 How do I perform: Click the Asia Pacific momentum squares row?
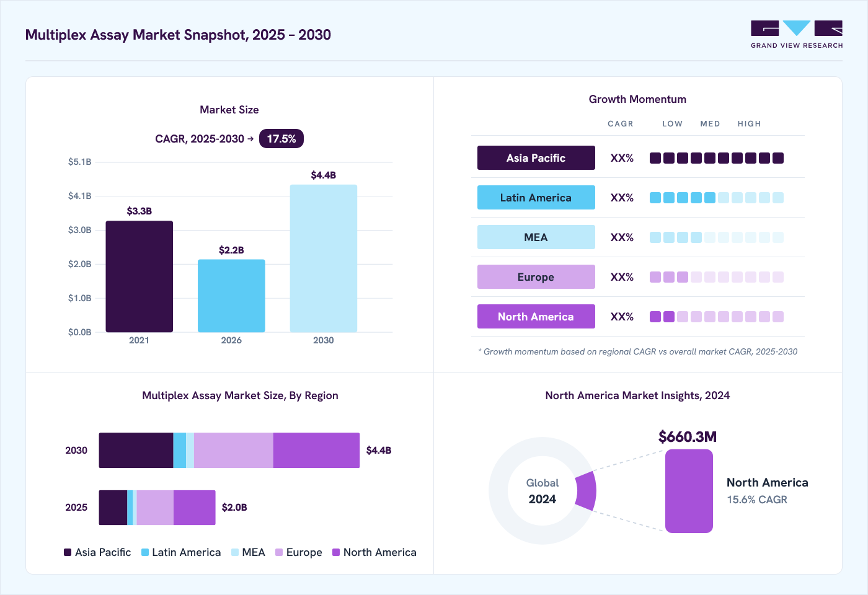pos(717,158)
